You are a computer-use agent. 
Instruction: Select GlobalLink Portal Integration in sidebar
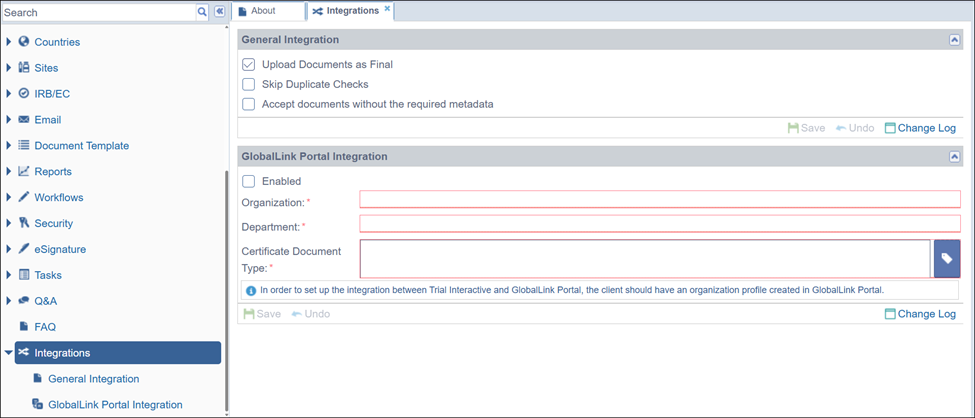pyautogui.click(x=115, y=405)
